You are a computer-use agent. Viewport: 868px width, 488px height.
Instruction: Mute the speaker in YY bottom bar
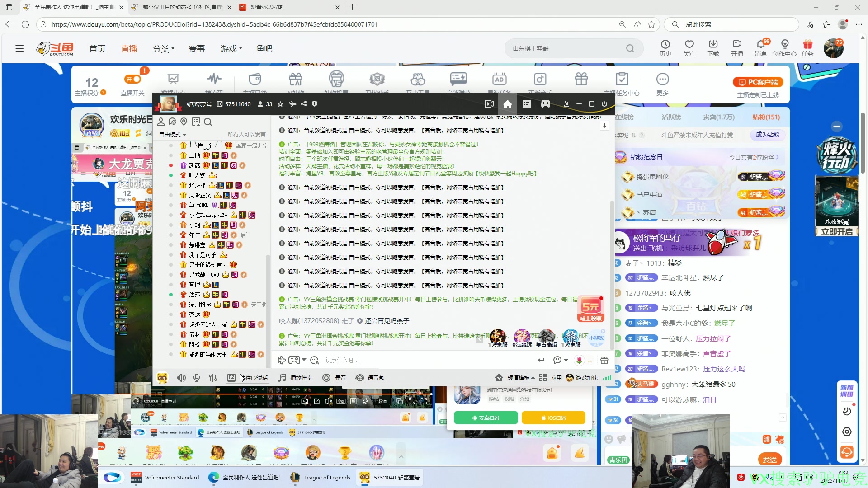tap(181, 378)
